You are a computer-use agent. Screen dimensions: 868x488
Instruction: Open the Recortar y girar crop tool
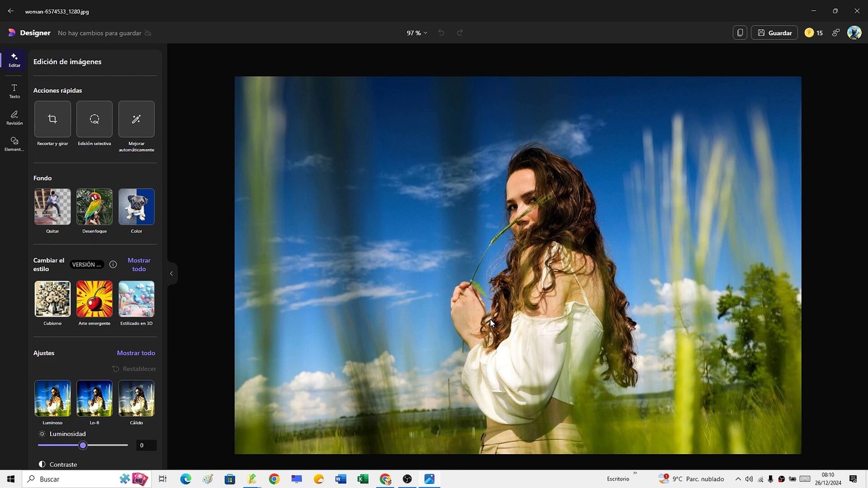click(x=52, y=119)
